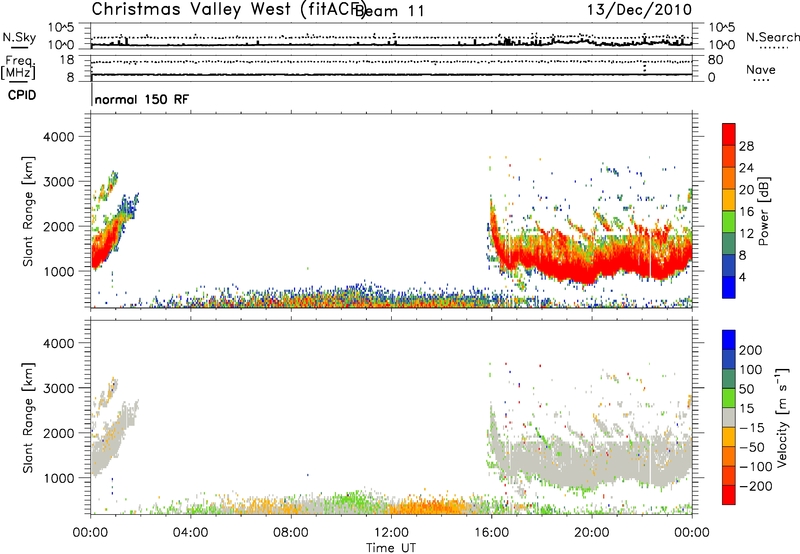Click the '20:00' time axis tick label

[x=592, y=533]
